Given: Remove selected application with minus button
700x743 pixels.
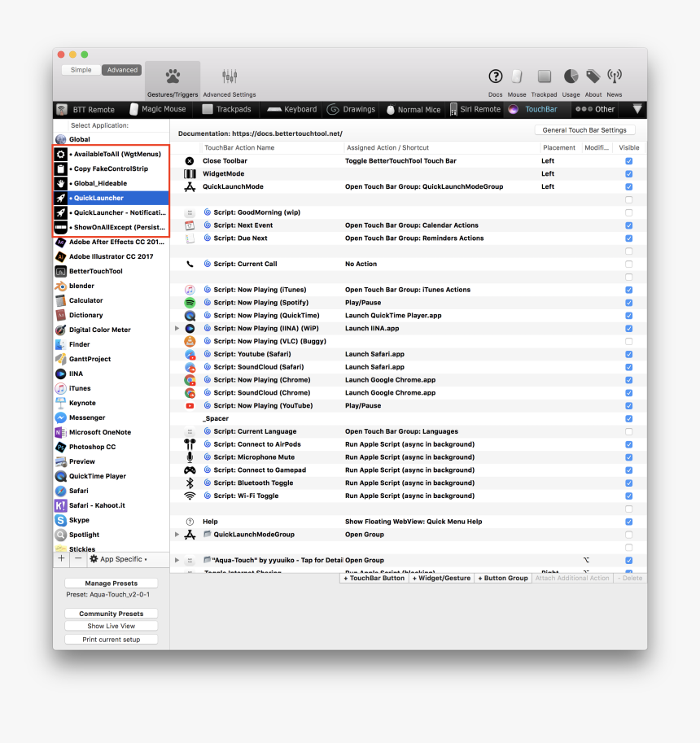Looking at the screenshot, I should pos(78,558).
